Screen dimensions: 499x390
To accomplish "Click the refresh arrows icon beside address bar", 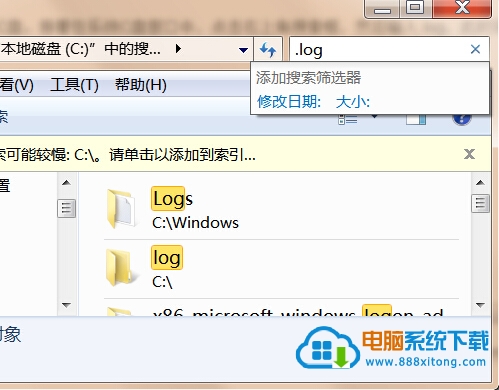I will [x=268, y=50].
